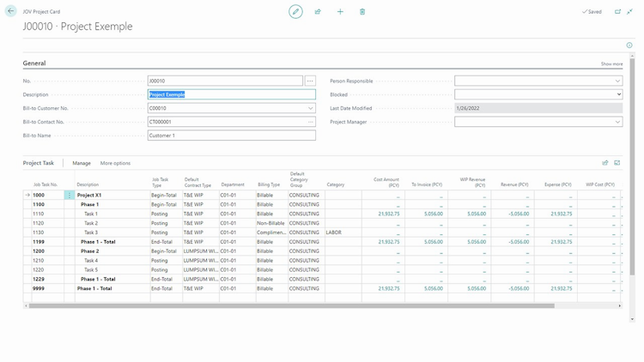This screenshot has width=644, height=362.
Task: Expand the Project Task grid fullscreen icon
Action: [617, 163]
